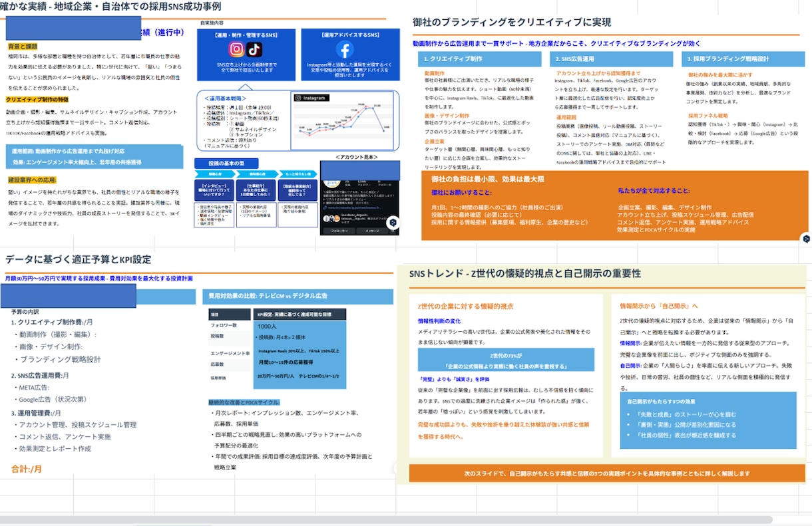Click the Facebook logo icon
Viewport: 812px width, 526px height.
(345, 49)
